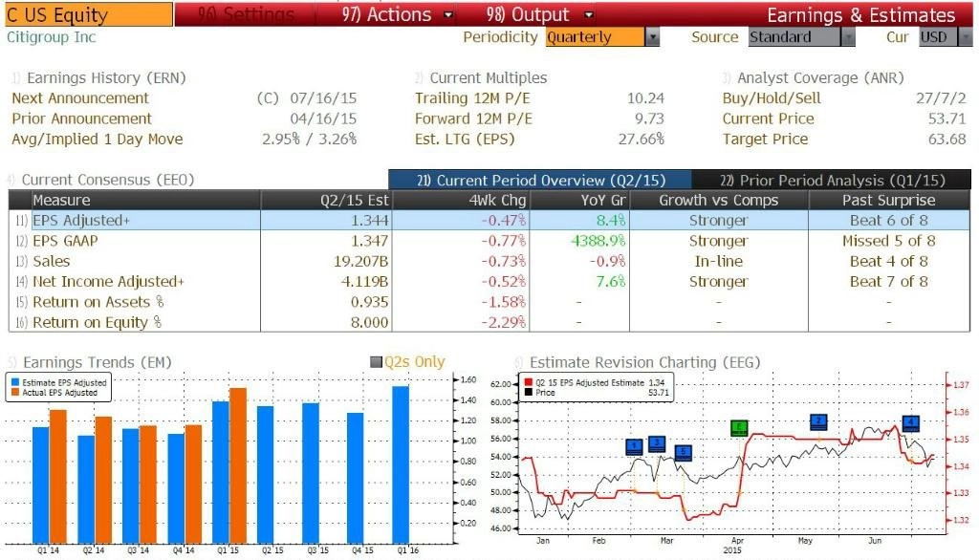Open the Source Standard dropdown

(802, 37)
